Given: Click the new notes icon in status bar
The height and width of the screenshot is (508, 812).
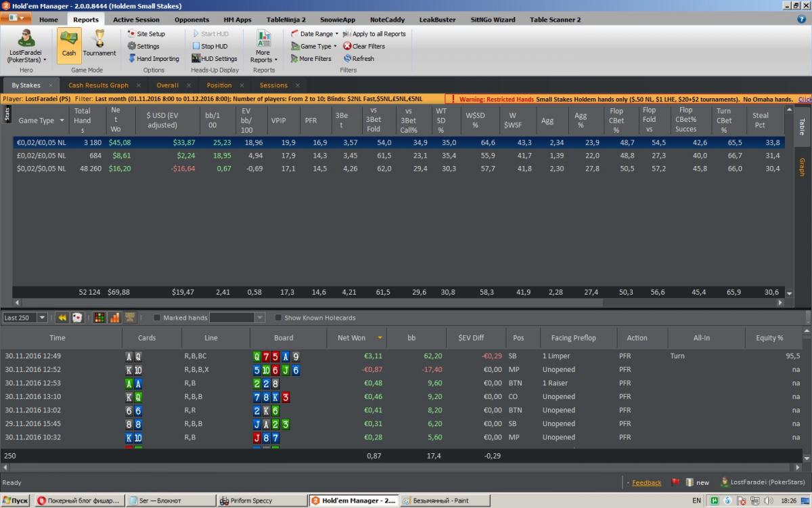Looking at the screenshot, I should (x=690, y=482).
